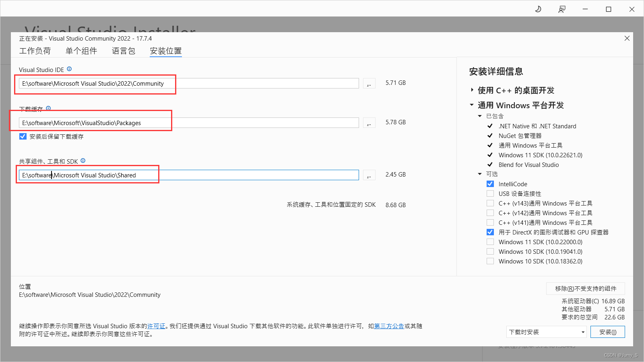Switch to 单个组件 tab
This screenshot has height=362, width=644.
tap(81, 51)
